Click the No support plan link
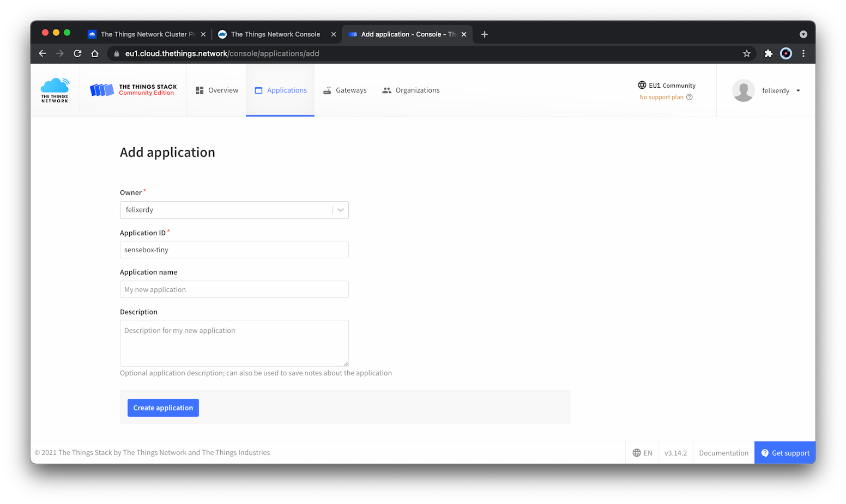 [661, 97]
